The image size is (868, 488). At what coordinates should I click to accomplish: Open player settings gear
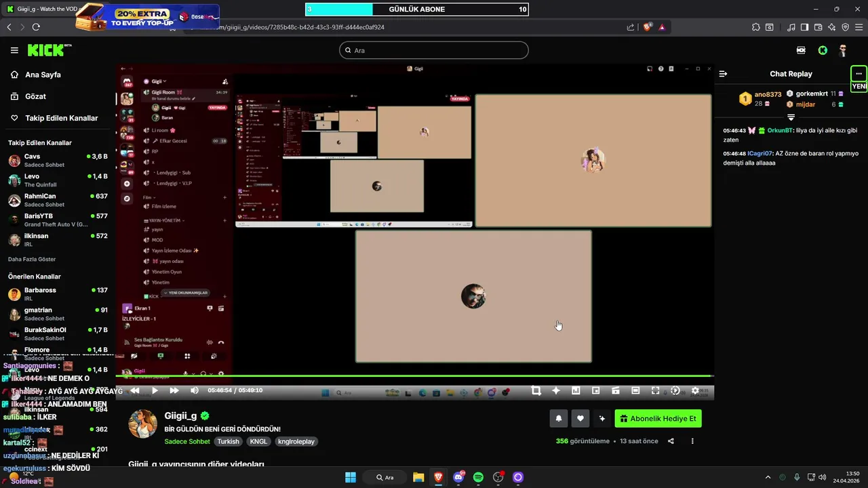click(x=695, y=390)
